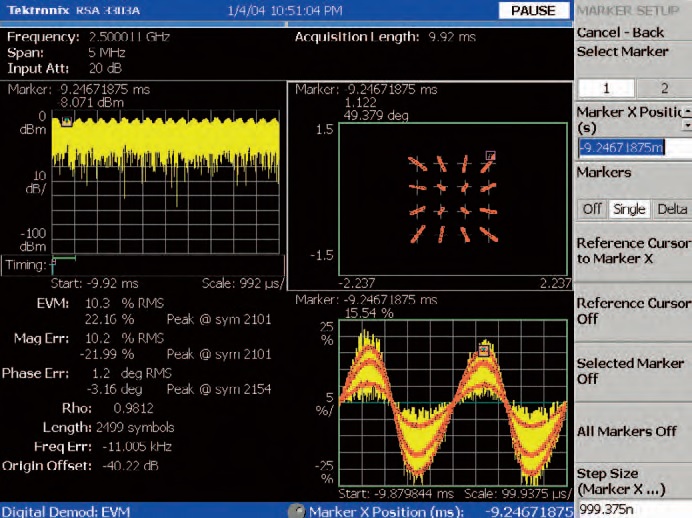Viewport: 692px width, 518px height.
Task: Turn markers Off
Action: click(x=592, y=210)
